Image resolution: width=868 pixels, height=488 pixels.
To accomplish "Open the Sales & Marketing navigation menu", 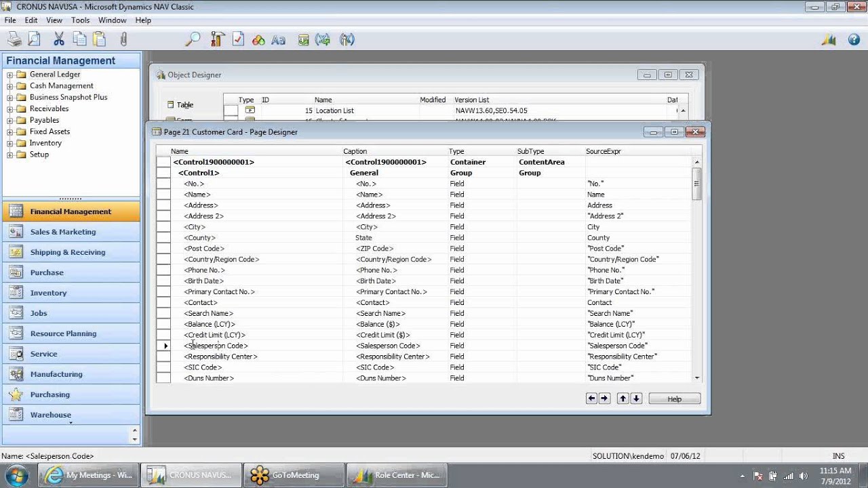I will click(71, 232).
